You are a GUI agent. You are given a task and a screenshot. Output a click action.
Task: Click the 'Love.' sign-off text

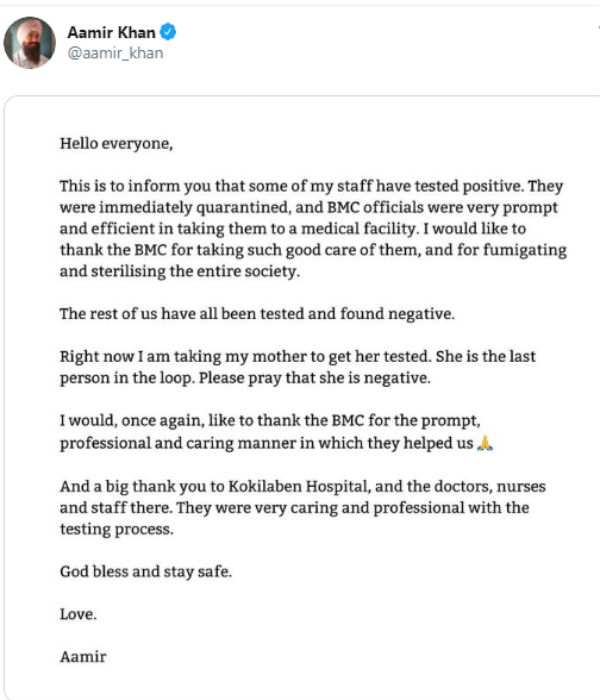[x=78, y=614]
